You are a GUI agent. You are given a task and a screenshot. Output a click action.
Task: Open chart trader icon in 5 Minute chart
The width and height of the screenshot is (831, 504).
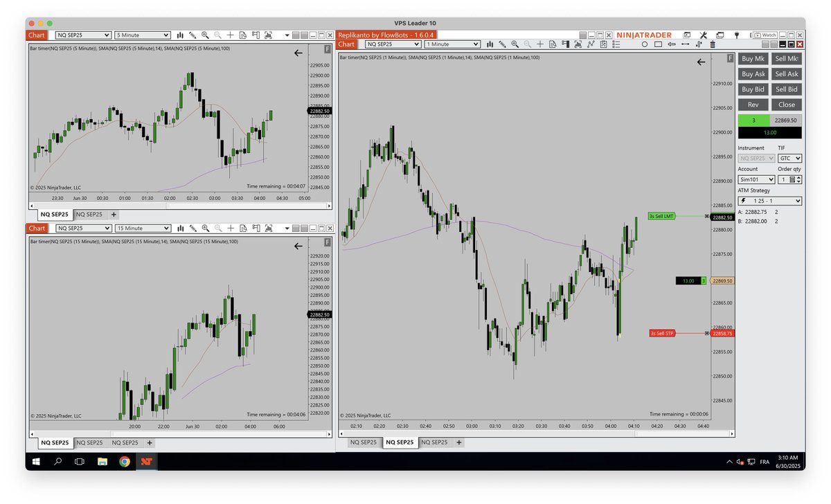tap(255, 35)
